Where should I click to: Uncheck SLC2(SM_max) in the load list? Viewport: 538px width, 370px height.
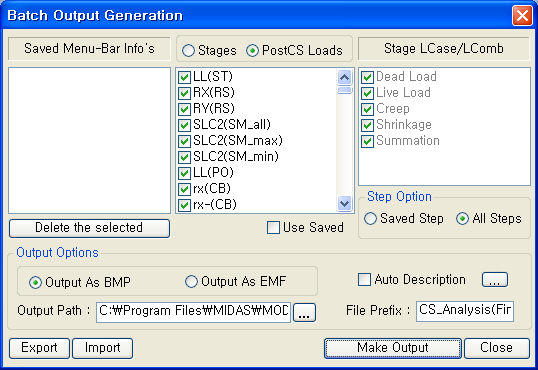184,141
